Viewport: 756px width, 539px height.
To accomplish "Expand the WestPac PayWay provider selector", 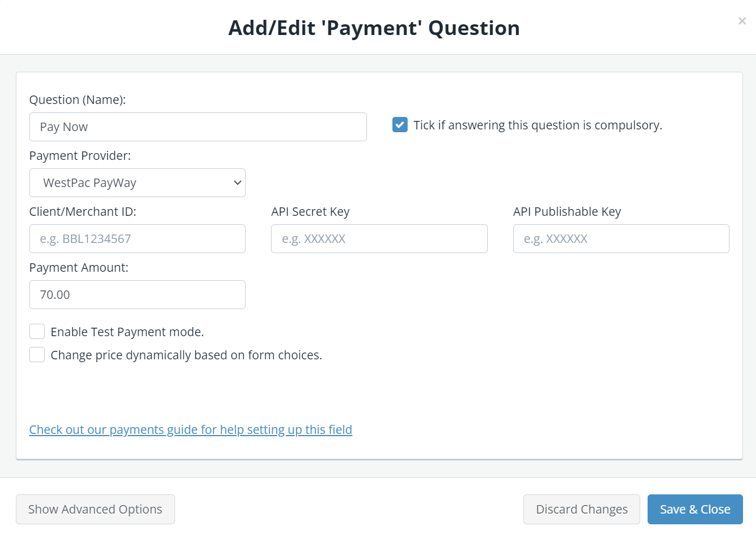I will pyautogui.click(x=137, y=182).
